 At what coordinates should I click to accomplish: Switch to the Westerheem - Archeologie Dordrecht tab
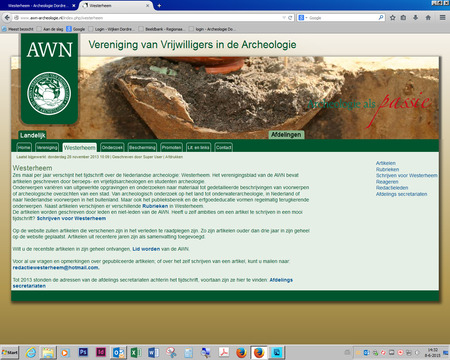coord(39,6)
